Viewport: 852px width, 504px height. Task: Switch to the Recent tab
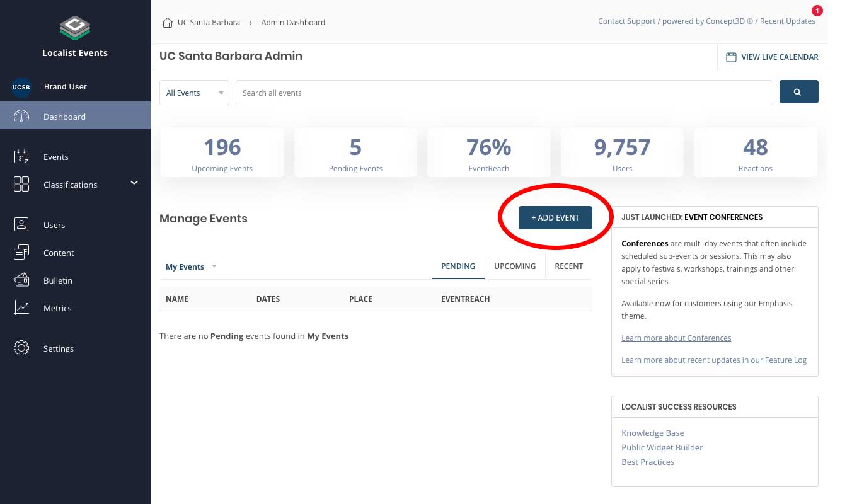pyautogui.click(x=568, y=266)
